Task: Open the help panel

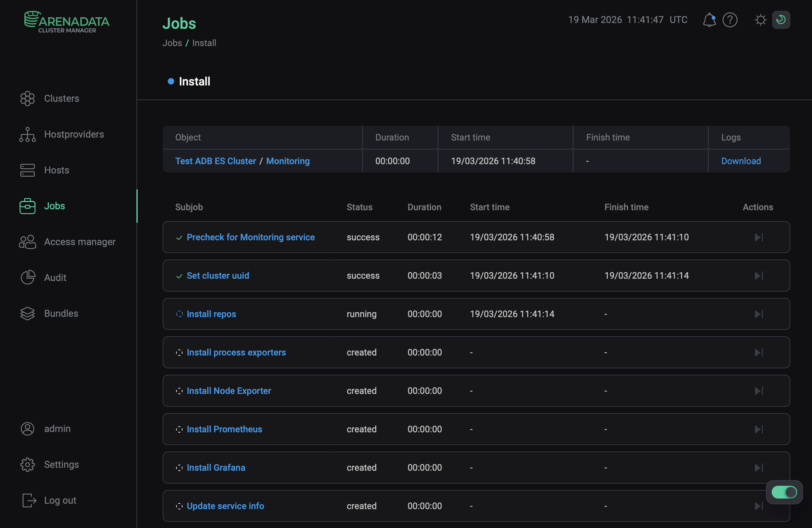Action: (730, 20)
